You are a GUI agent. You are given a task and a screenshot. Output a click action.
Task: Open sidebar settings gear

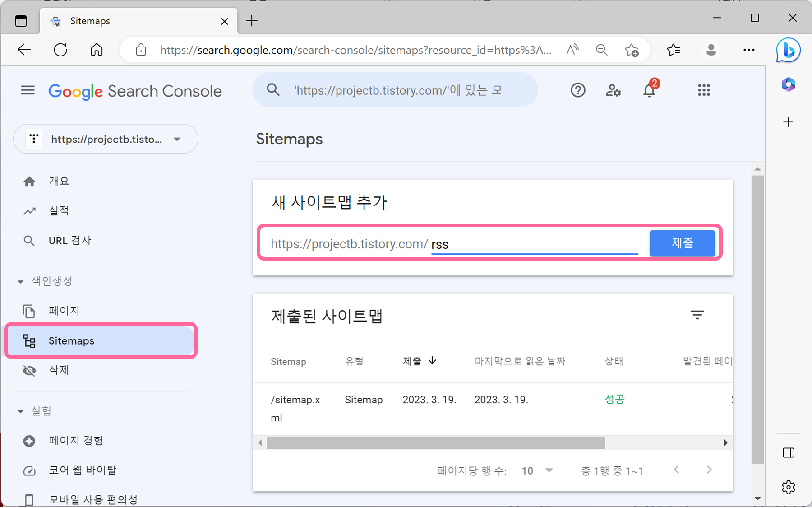pos(788,487)
